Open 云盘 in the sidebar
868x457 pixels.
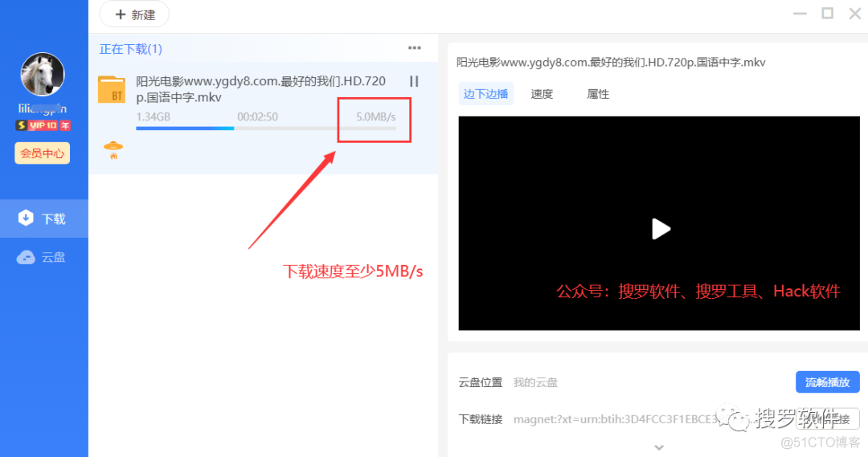pos(44,257)
